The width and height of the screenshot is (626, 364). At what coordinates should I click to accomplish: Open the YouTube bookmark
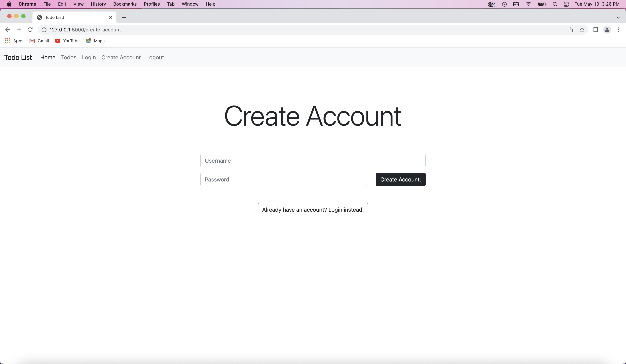pos(67,41)
